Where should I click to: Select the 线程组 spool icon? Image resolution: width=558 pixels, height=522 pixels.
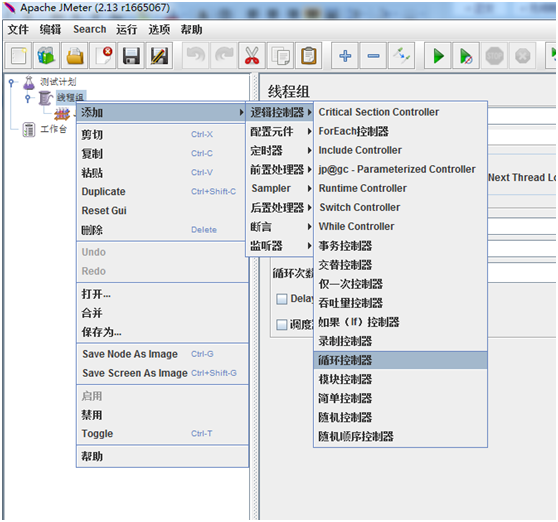pyautogui.click(x=45, y=98)
